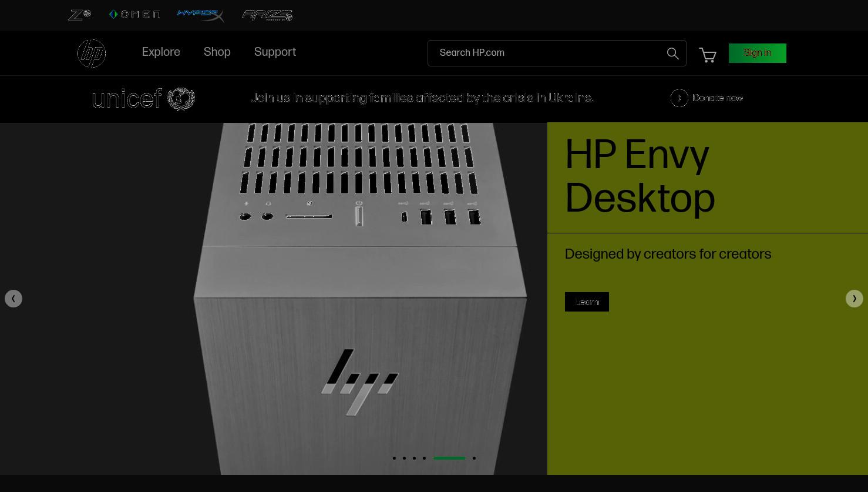Viewport: 868px width, 492px height.
Task: Click 'Designed by creators for creators' text
Action: coord(668,255)
